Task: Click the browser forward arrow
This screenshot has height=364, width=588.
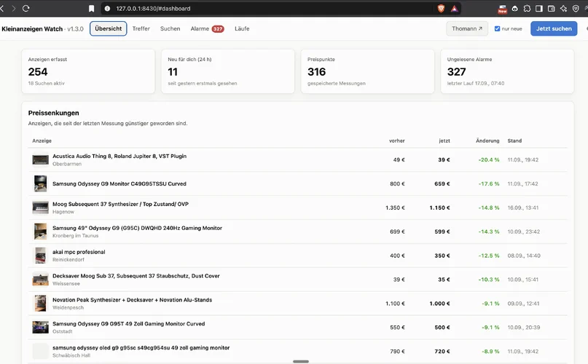Action: [x=14, y=8]
